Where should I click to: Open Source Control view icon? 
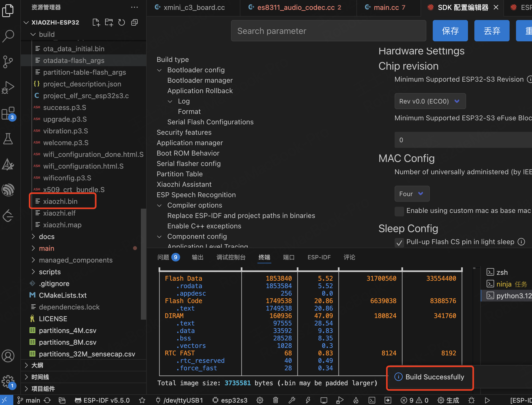coord(8,62)
